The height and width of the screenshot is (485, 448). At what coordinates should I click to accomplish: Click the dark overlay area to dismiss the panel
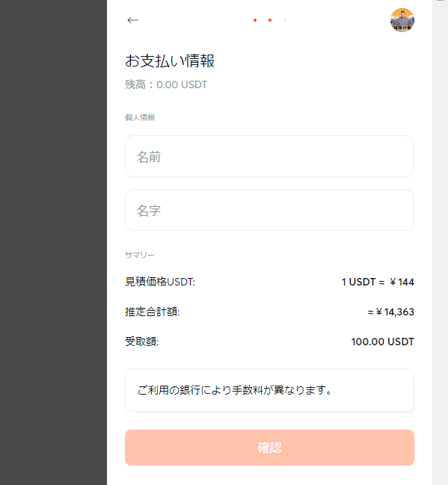[53, 242]
